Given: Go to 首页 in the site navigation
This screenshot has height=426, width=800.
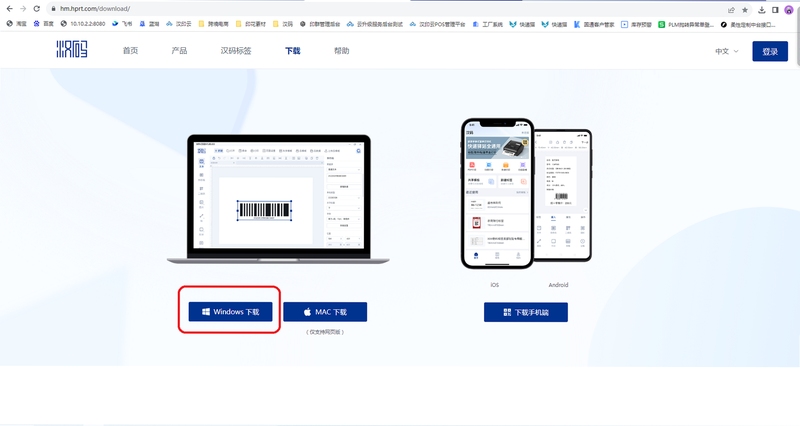Looking at the screenshot, I should (x=130, y=51).
